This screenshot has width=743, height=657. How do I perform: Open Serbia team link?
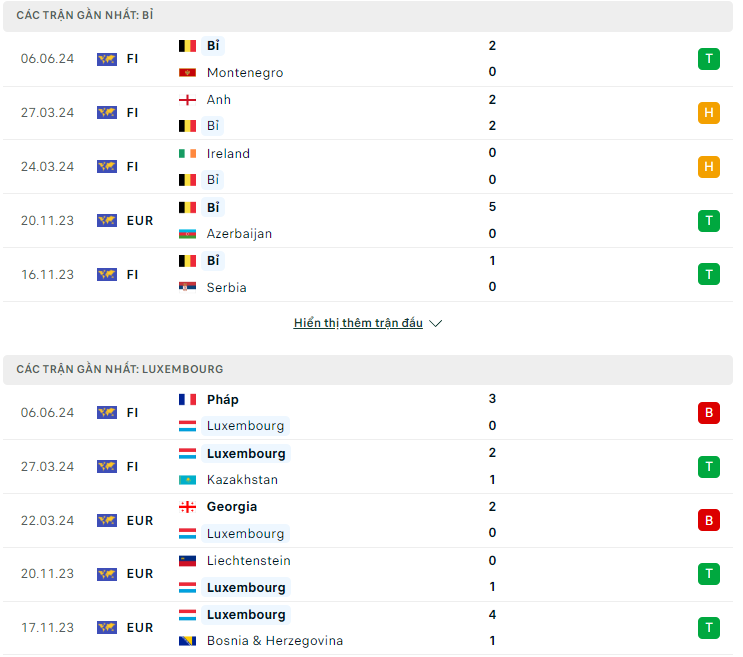pos(227,288)
